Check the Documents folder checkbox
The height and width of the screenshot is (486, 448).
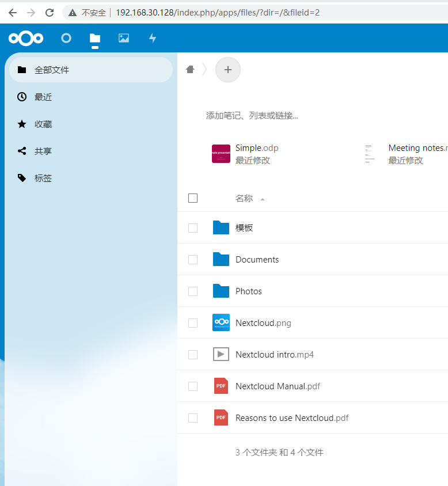tap(193, 260)
